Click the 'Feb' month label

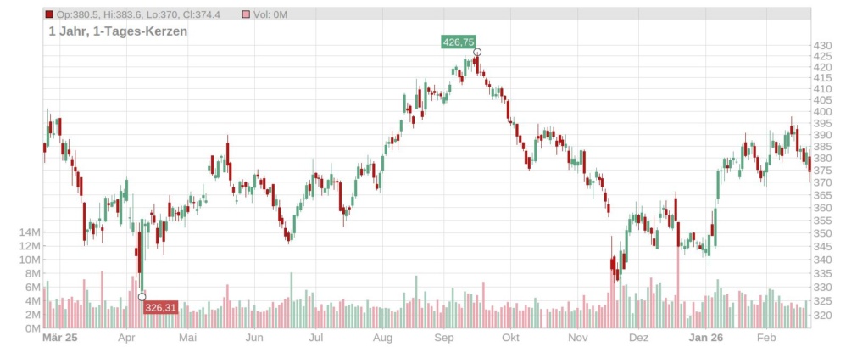[x=766, y=338]
